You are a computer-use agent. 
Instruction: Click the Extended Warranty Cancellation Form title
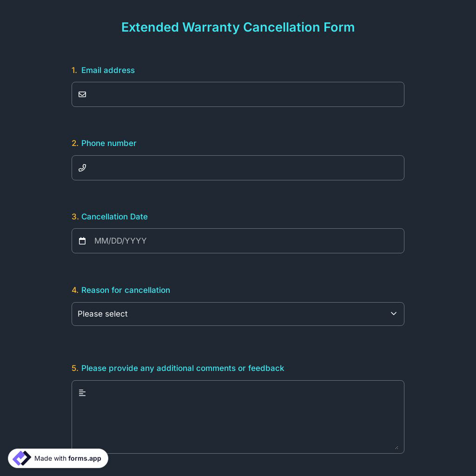[238, 27]
